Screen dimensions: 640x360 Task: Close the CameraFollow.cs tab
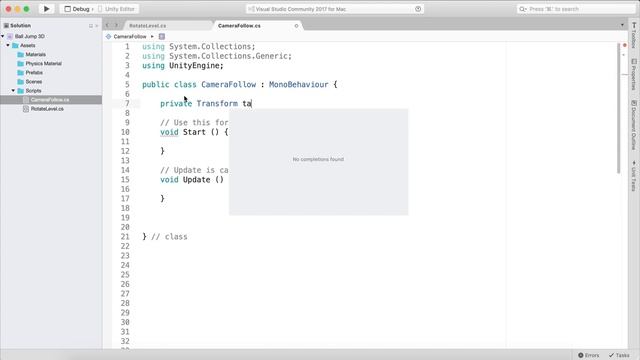pos(296,26)
